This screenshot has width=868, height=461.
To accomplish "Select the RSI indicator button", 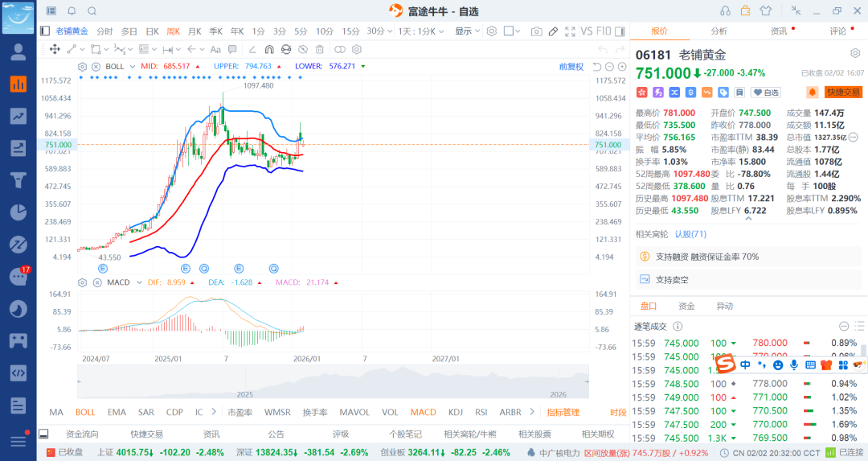I will (481, 412).
